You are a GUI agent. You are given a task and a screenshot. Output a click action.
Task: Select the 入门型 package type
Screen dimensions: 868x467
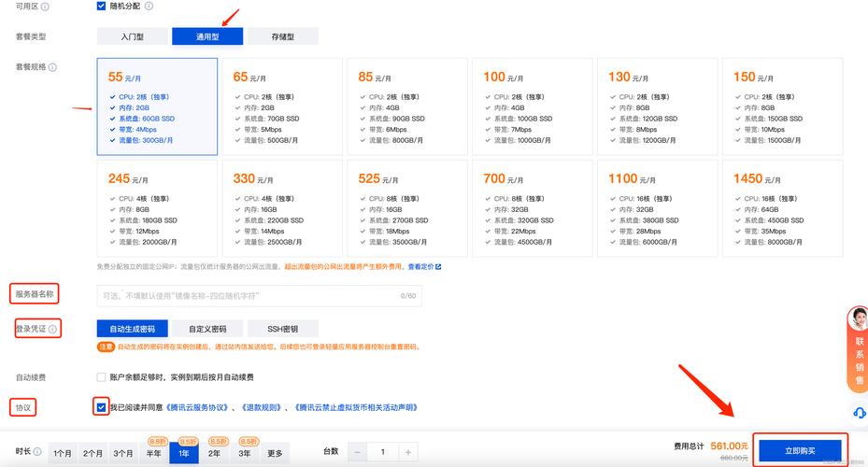[x=133, y=36]
